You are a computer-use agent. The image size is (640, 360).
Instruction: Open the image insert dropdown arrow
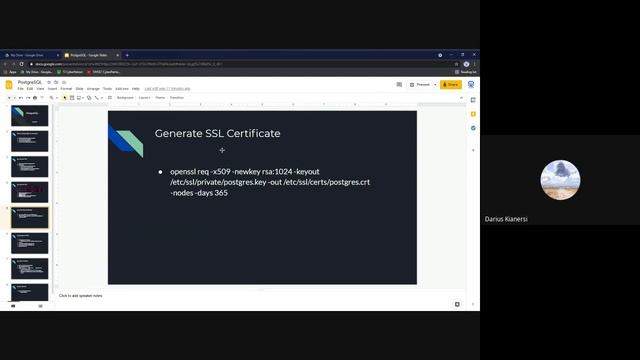tap(83, 98)
